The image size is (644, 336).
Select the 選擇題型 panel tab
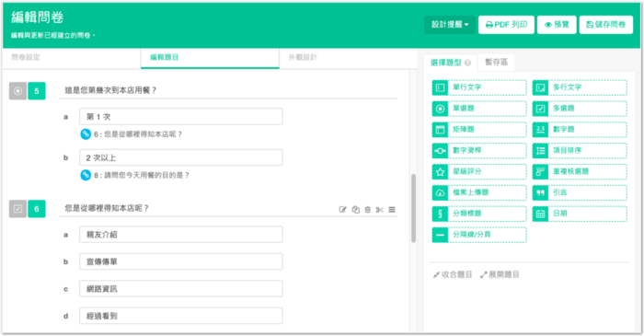pyautogui.click(x=450, y=63)
